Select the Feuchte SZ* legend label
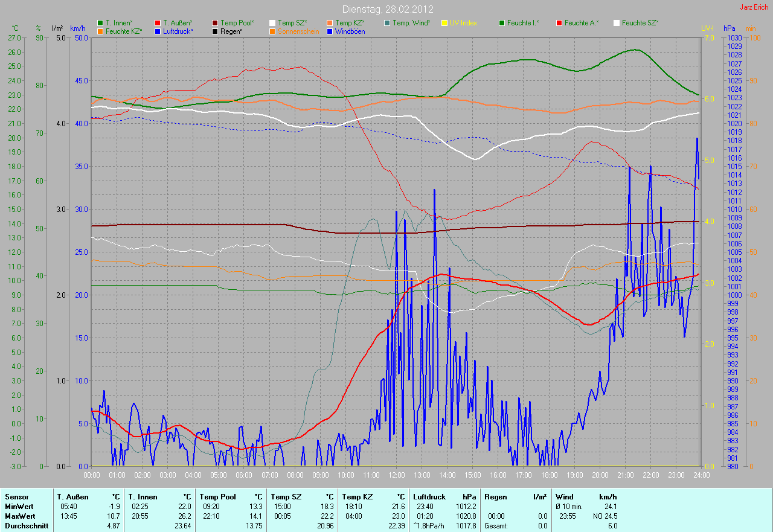Screen dimensions: 773x532 tap(640, 23)
